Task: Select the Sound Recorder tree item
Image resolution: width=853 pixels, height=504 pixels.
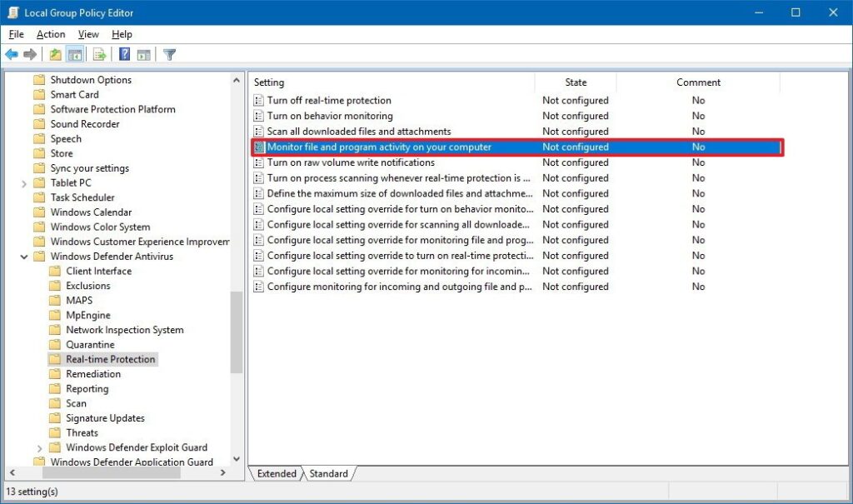Action: [85, 124]
